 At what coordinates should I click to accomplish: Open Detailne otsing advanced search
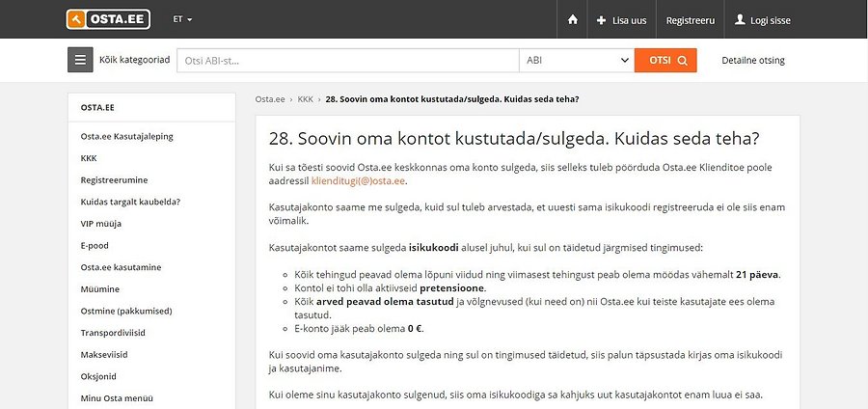point(753,61)
